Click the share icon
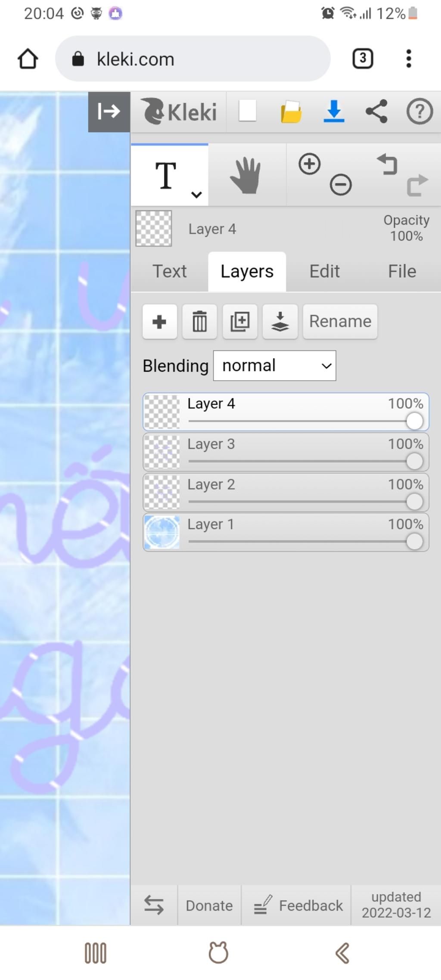Image resolution: width=441 pixels, height=980 pixels. [x=376, y=112]
